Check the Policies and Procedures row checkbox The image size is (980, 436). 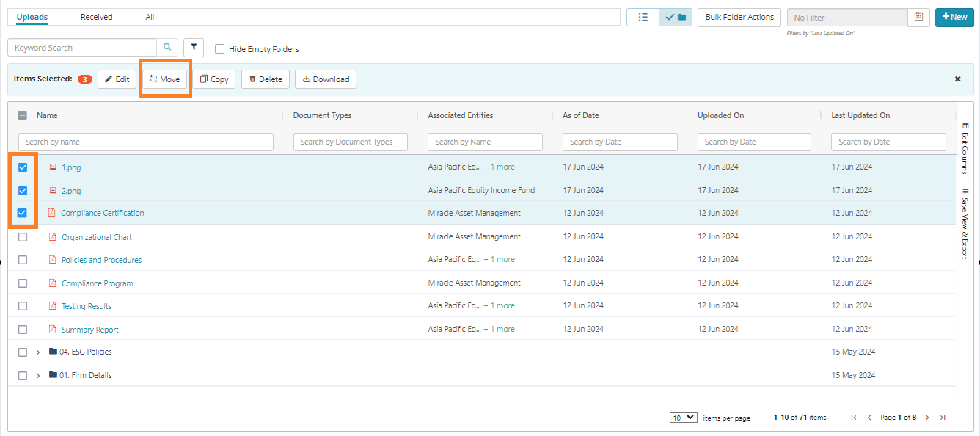click(x=23, y=260)
